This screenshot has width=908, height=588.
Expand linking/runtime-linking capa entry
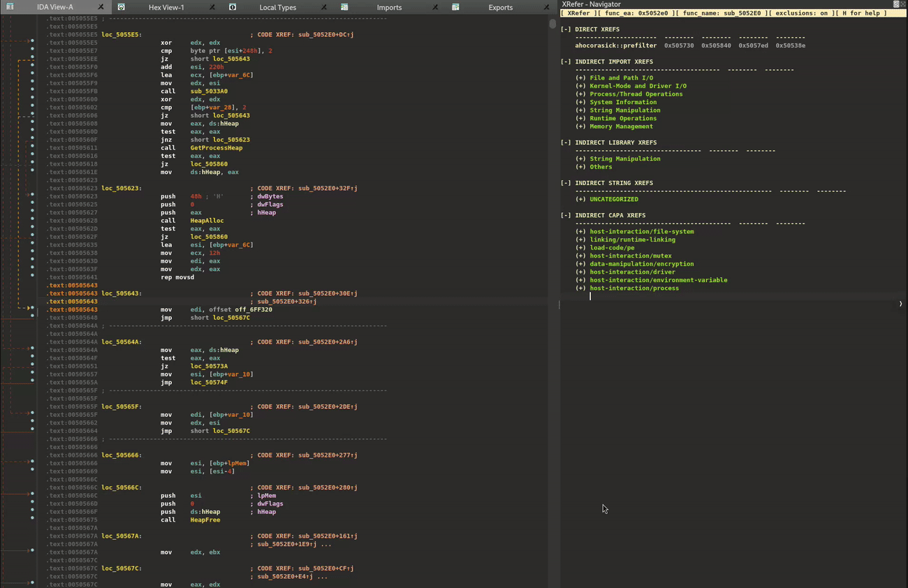pyautogui.click(x=580, y=240)
